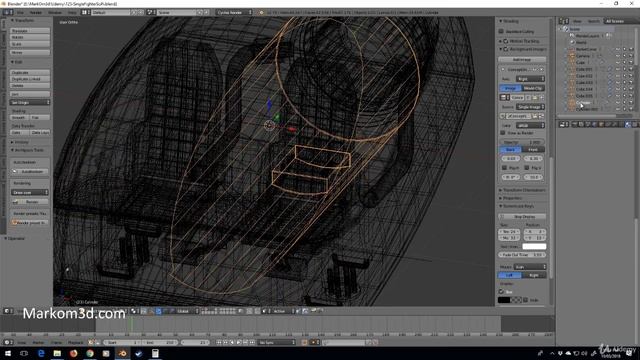Select the Front draw depth toggle
The height and width of the screenshot is (360, 640).
coord(533,150)
